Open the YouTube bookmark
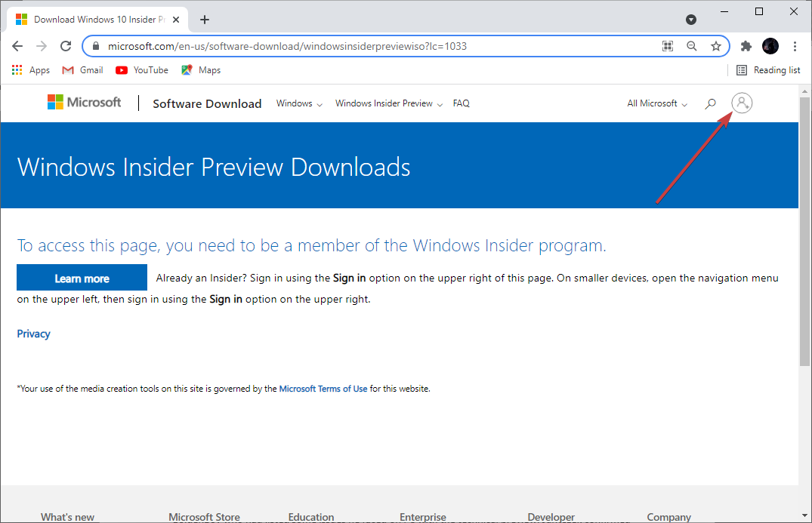This screenshot has width=812, height=523. (x=142, y=70)
